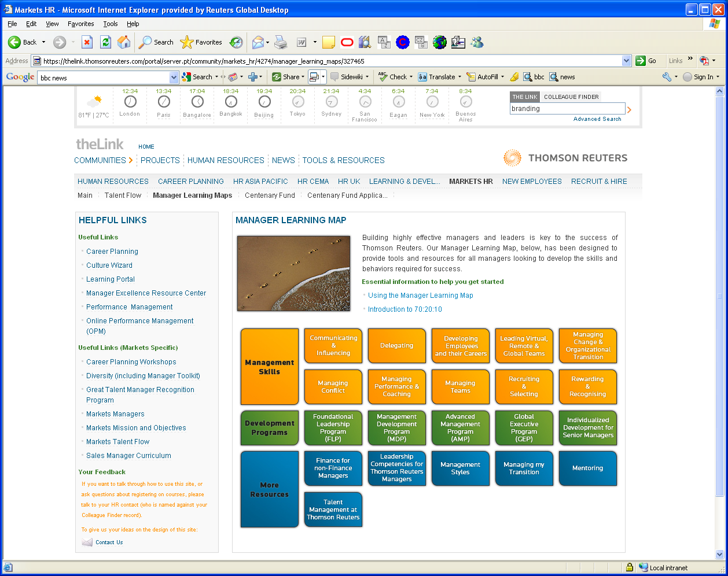Click the orange arrow next to branding search
Screen dimensions: 728x576
tap(630, 109)
